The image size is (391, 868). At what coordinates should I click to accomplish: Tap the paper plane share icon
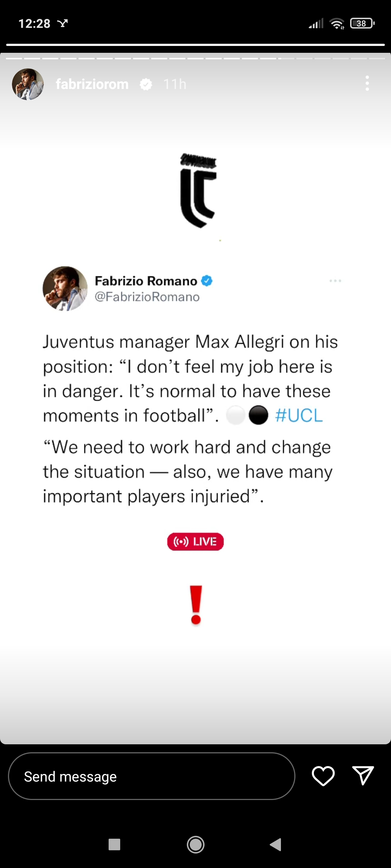[x=363, y=775]
